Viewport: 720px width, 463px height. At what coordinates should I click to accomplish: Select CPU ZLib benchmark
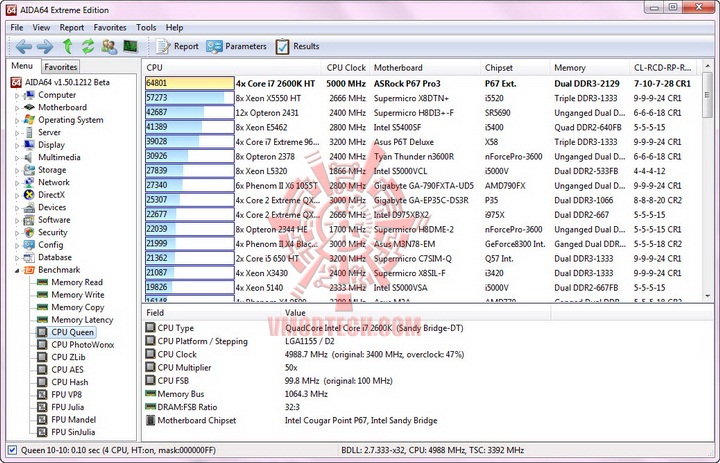click(x=68, y=357)
